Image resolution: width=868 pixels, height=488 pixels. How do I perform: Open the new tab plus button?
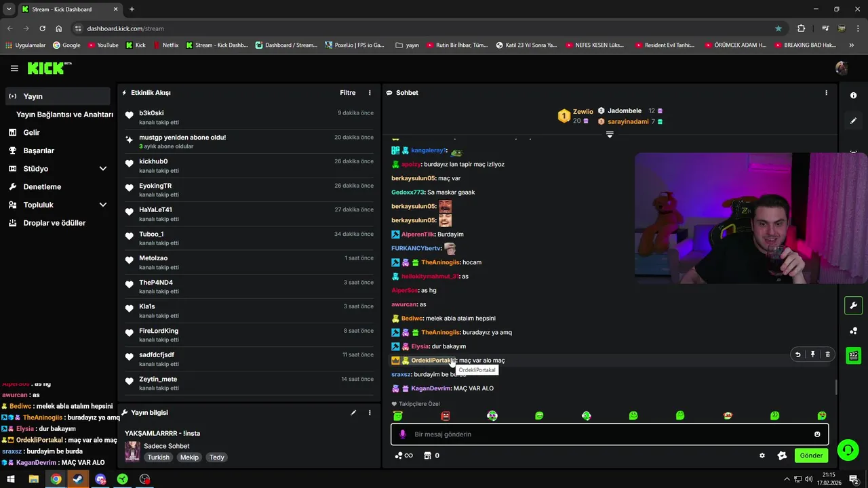point(132,9)
